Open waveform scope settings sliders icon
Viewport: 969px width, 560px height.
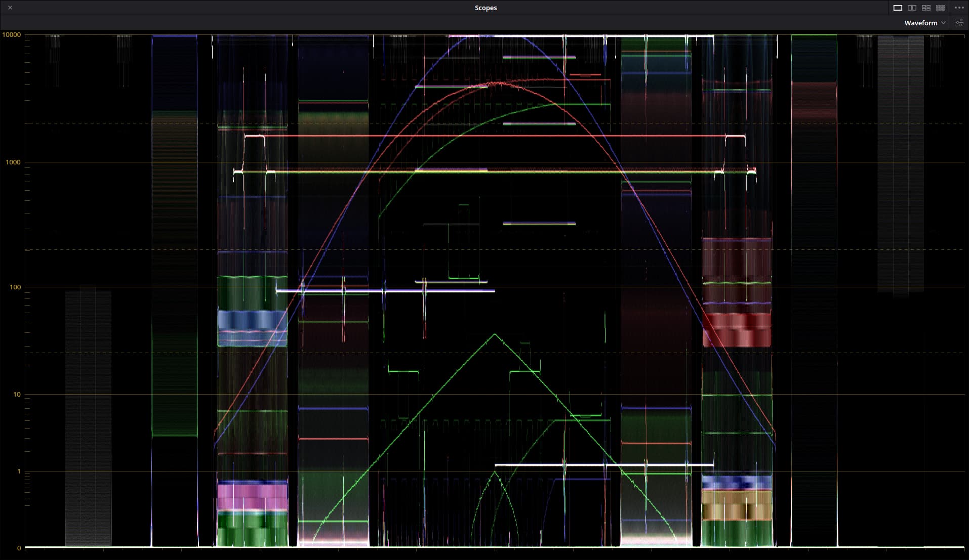click(x=959, y=23)
